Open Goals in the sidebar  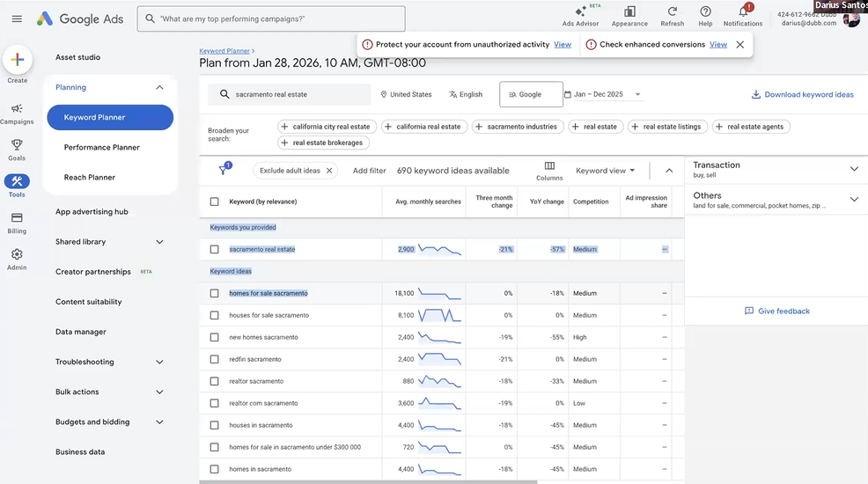[x=17, y=150]
